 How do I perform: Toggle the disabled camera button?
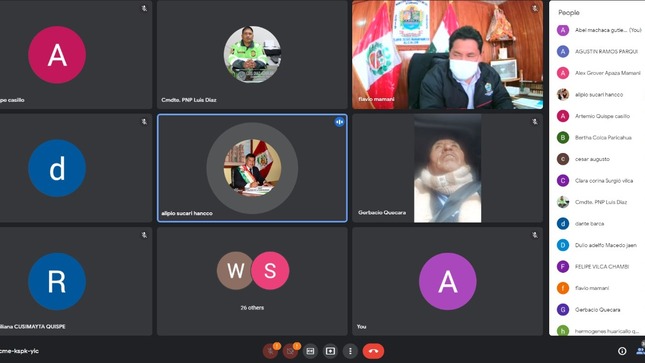point(290,351)
